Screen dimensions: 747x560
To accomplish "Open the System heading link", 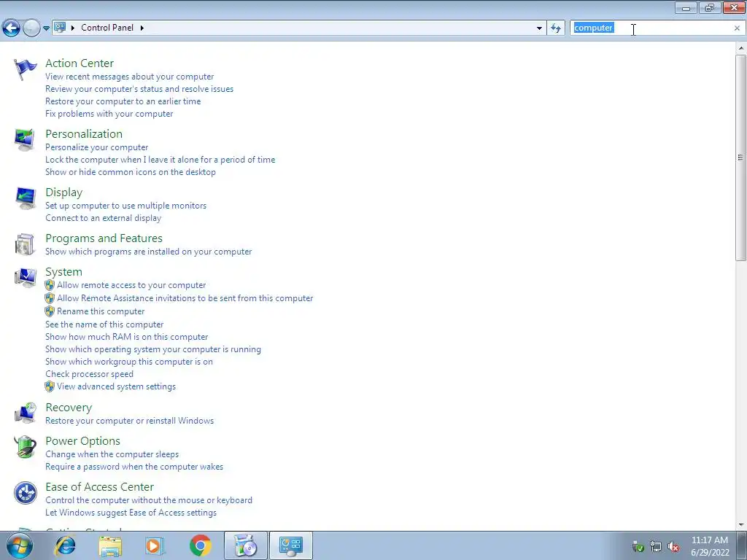I will tap(64, 272).
